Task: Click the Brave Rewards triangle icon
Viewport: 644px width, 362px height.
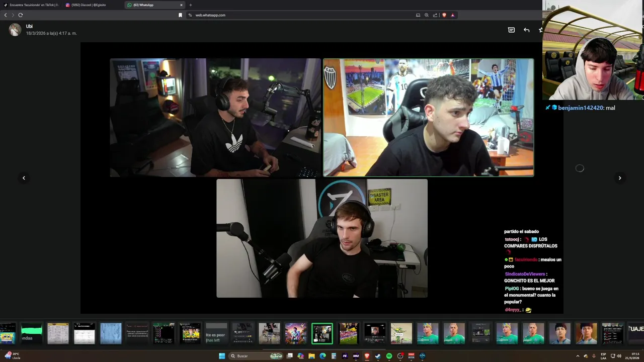Action: (452, 15)
